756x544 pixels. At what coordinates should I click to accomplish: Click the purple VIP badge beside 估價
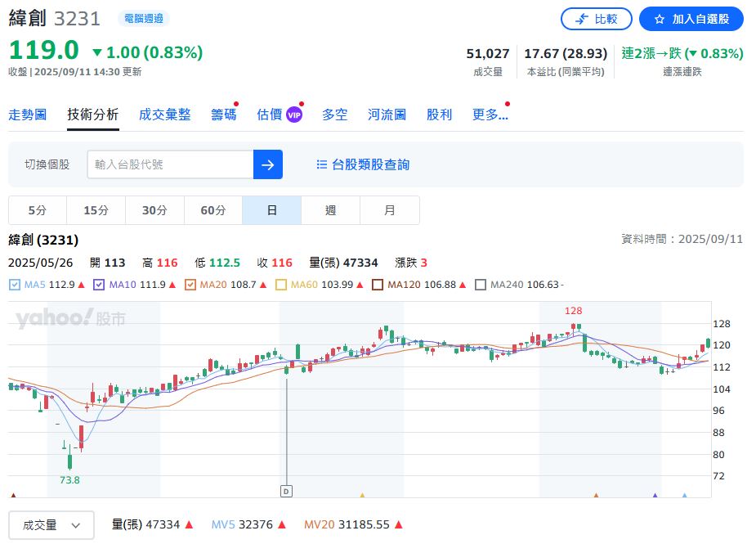294,115
